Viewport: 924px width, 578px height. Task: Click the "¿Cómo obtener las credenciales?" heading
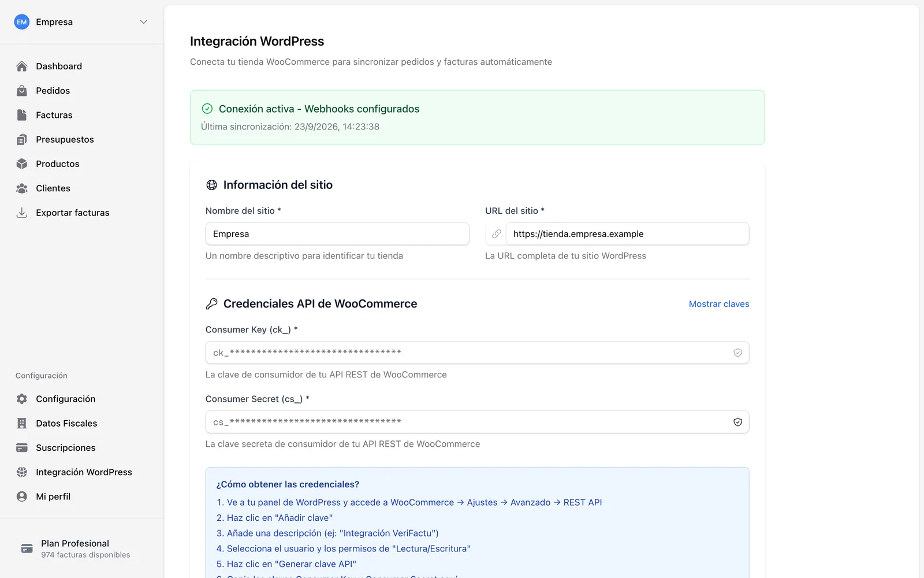(x=288, y=484)
